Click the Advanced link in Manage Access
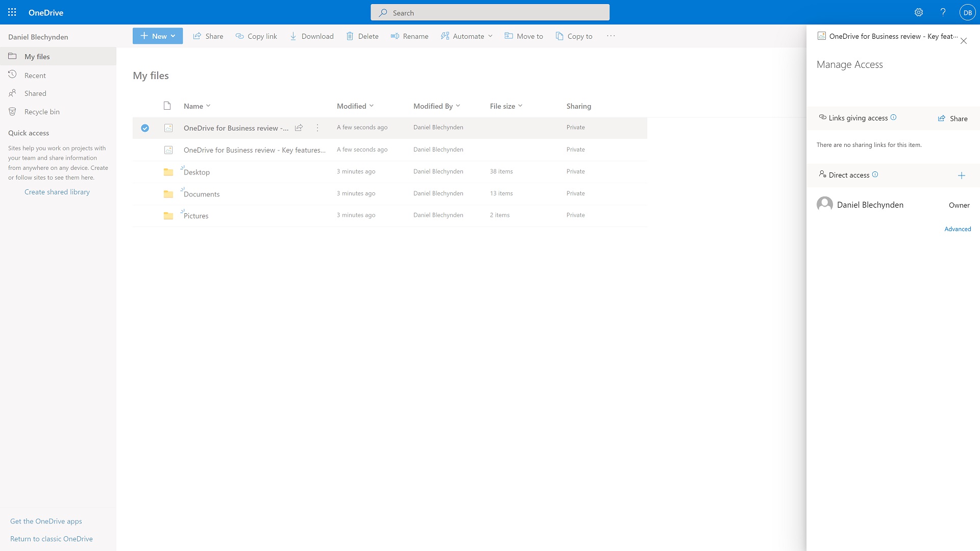Image resolution: width=980 pixels, height=551 pixels. (957, 228)
